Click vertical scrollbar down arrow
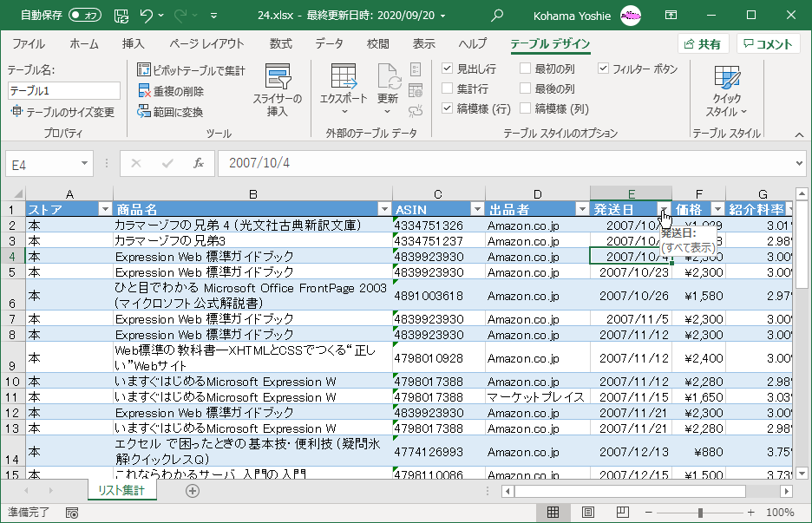Viewport: 812px width, 523px height. point(802,473)
